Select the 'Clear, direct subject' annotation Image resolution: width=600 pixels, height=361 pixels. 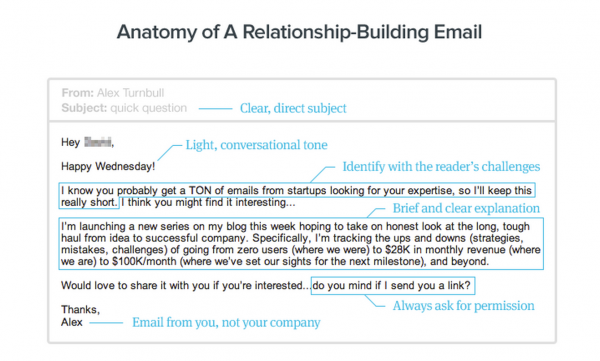[x=293, y=108]
